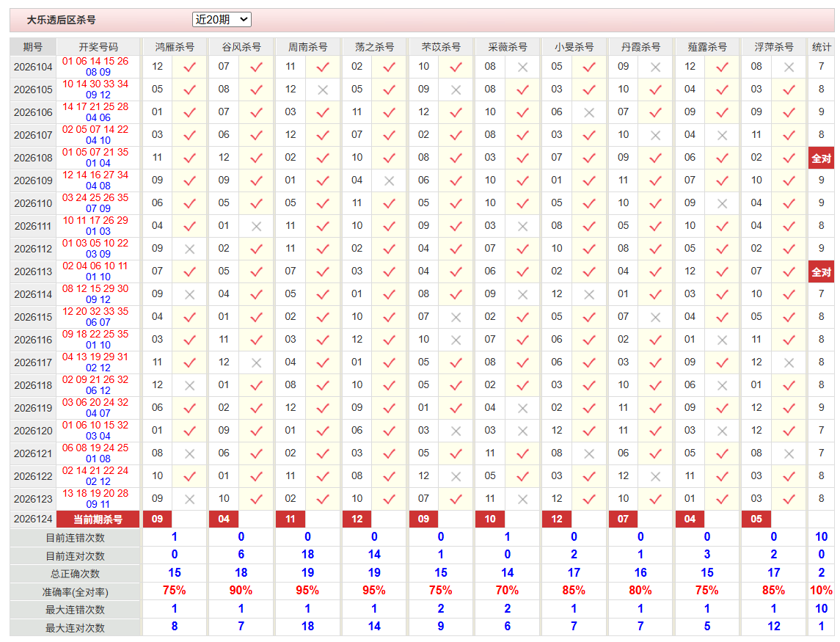Click the X mark for 丹霞杀号 in row 2026115
Viewport: 840px width, 642px height.
[655, 317]
